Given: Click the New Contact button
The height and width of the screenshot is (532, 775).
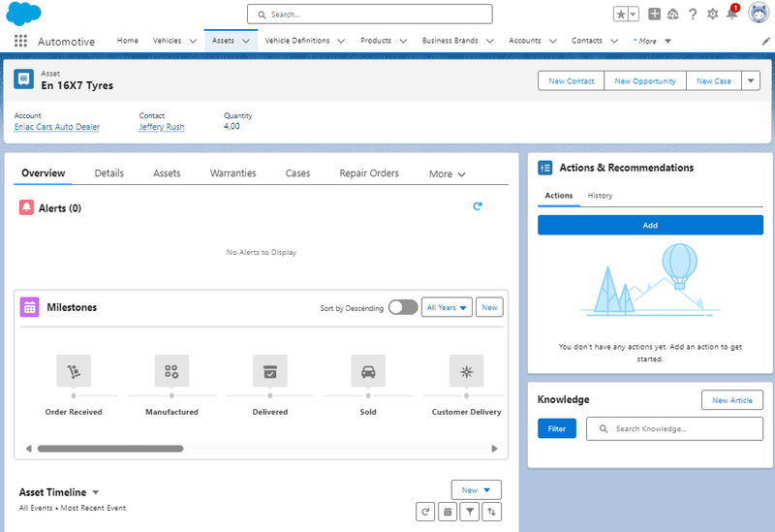Looking at the screenshot, I should [571, 80].
